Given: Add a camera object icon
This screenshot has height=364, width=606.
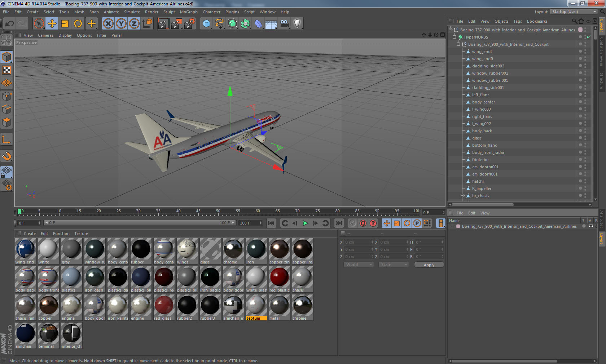Looking at the screenshot, I should click(285, 24).
